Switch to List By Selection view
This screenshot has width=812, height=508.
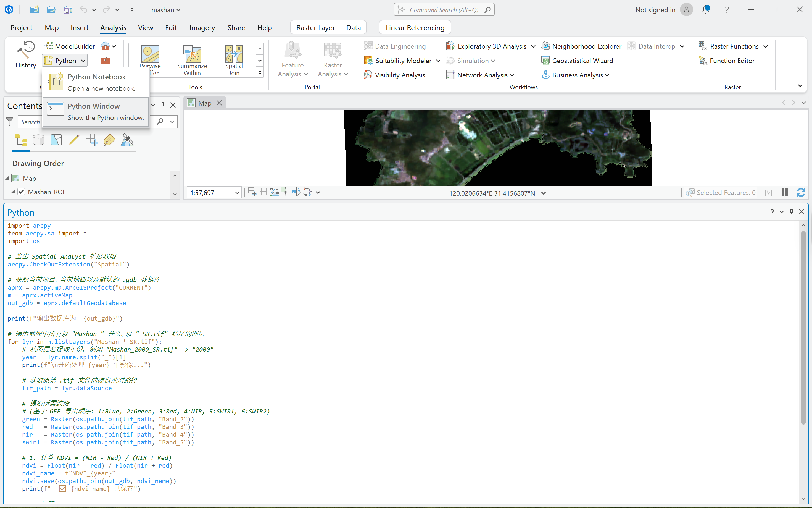56,140
